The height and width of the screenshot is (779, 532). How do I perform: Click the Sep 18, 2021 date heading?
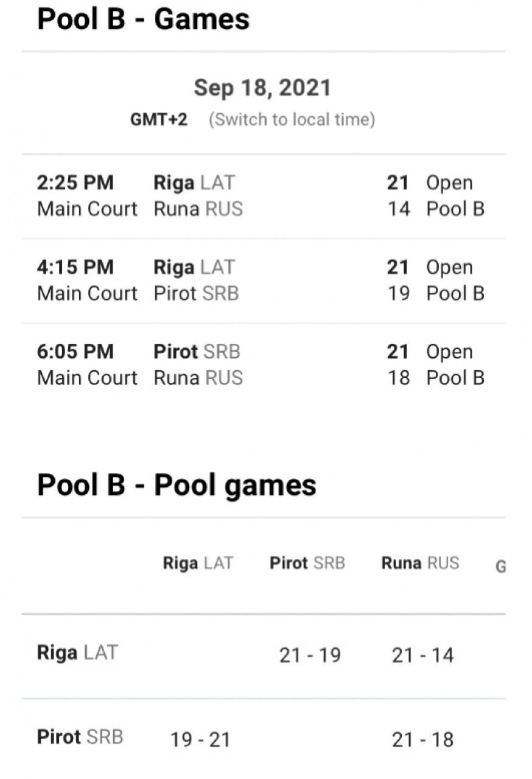(262, 88)
